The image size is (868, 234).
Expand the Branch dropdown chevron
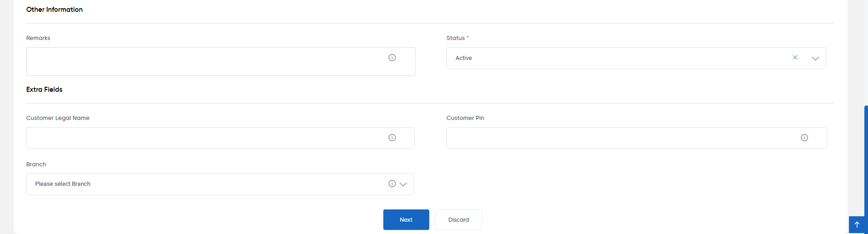pos(403,184)
